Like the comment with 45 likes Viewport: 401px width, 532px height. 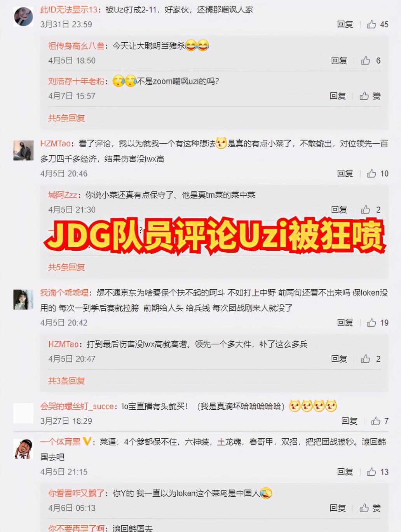tap(377, 24)
